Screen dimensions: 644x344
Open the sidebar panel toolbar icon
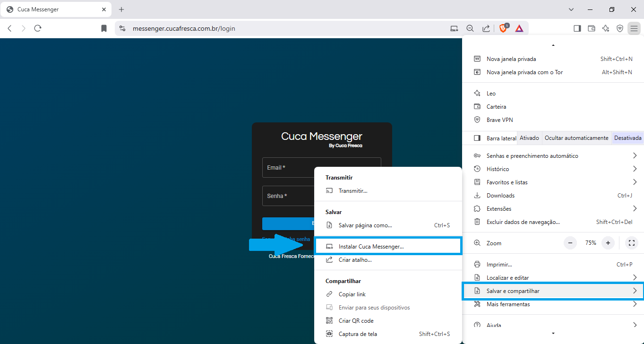[577, 28]
